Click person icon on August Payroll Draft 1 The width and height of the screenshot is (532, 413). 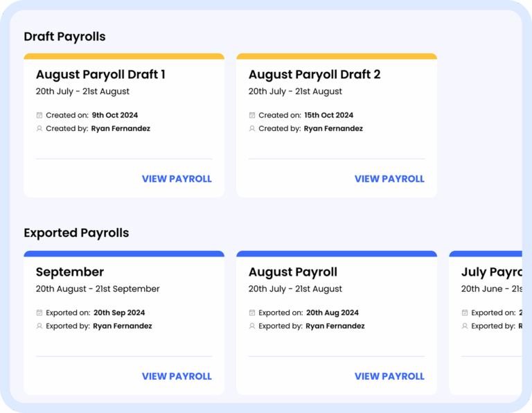39,128
